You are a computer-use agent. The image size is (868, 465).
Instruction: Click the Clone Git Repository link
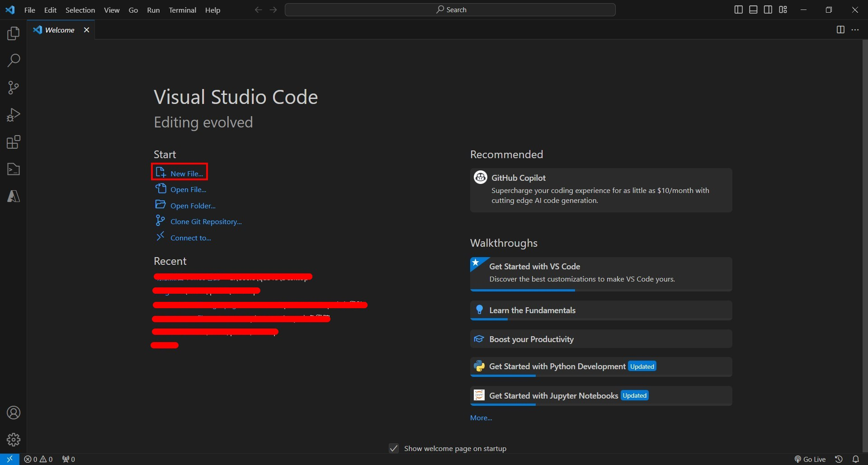click(x=206, y=221)
